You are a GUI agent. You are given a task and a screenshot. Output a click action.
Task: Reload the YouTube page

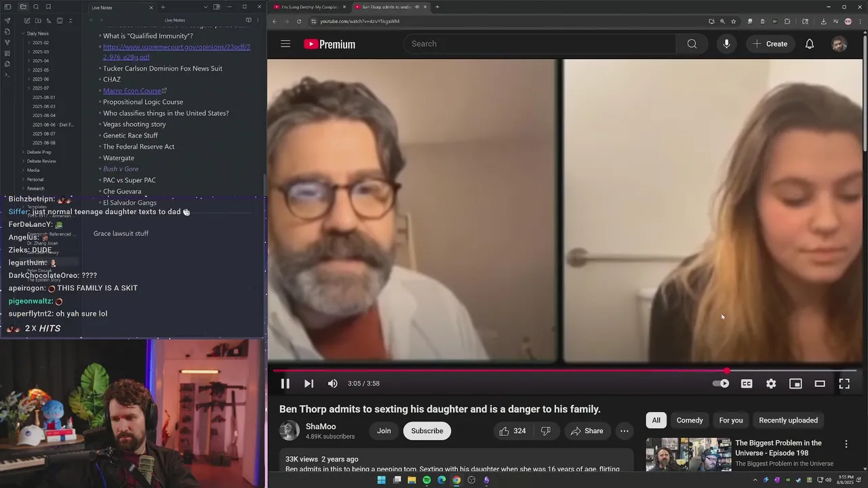point(299,21)
